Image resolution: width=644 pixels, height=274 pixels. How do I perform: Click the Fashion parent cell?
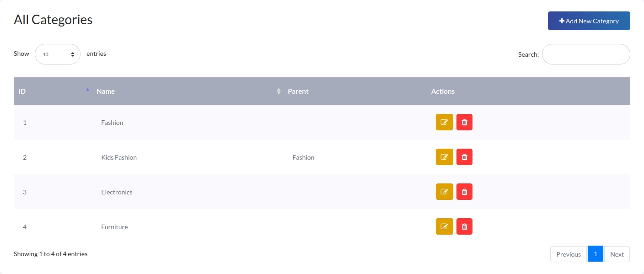click(x=303, y=157)
